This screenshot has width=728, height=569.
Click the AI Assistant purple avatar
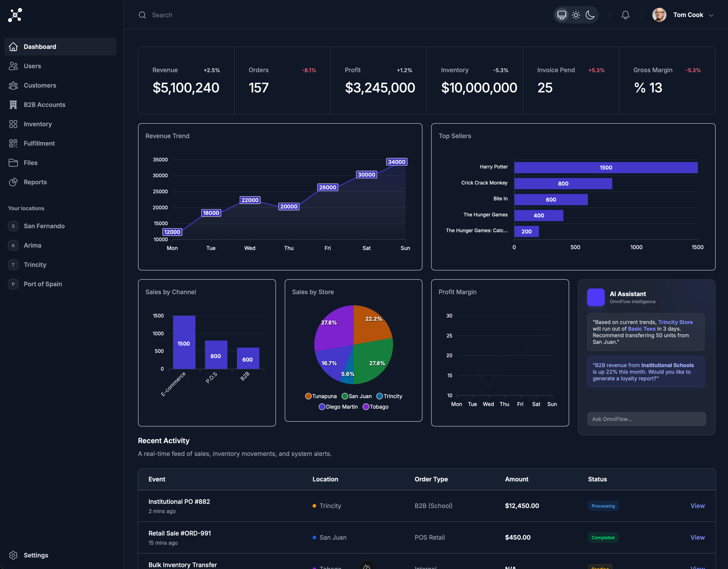[596, 297]
